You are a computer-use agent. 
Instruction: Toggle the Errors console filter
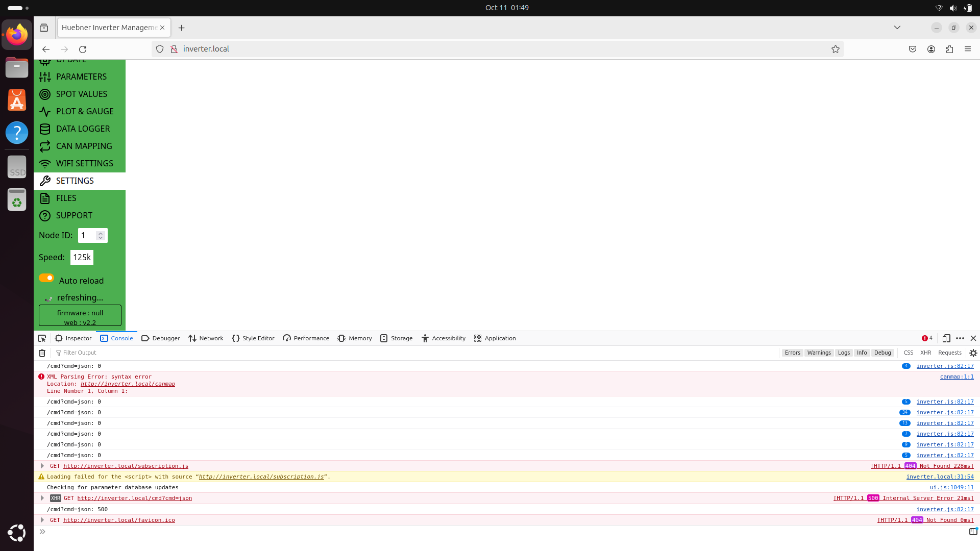click(792, 353)
